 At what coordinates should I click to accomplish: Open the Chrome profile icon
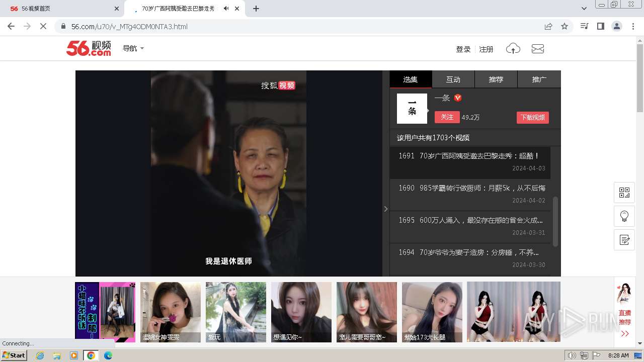click(x=617, y=27)
